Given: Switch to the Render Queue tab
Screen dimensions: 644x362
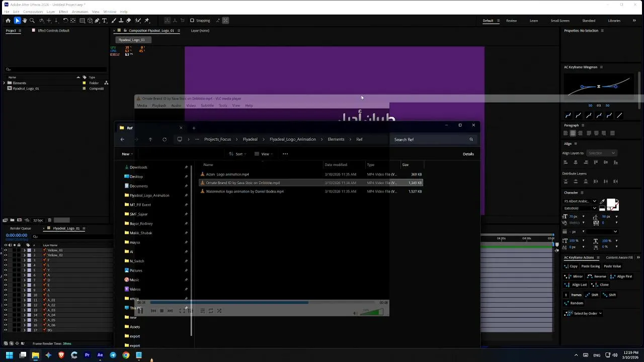Looking at the screenshot, I should [21, 228].
